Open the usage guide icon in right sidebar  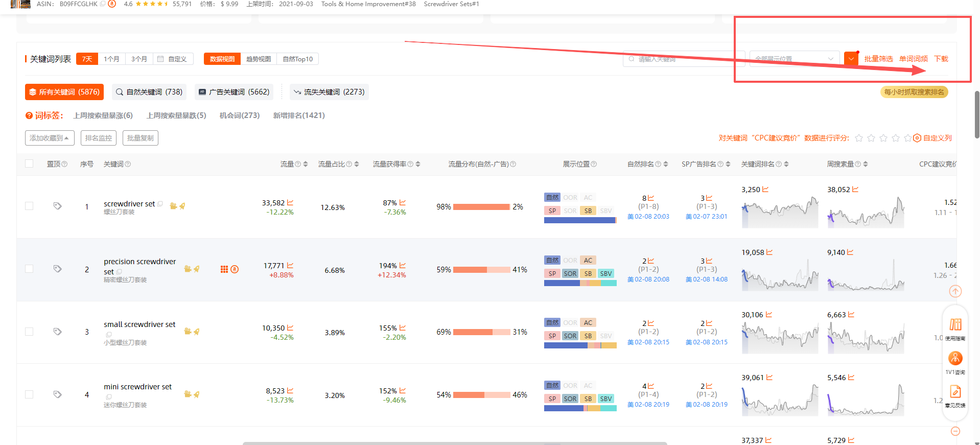click(x=955, y=325)
